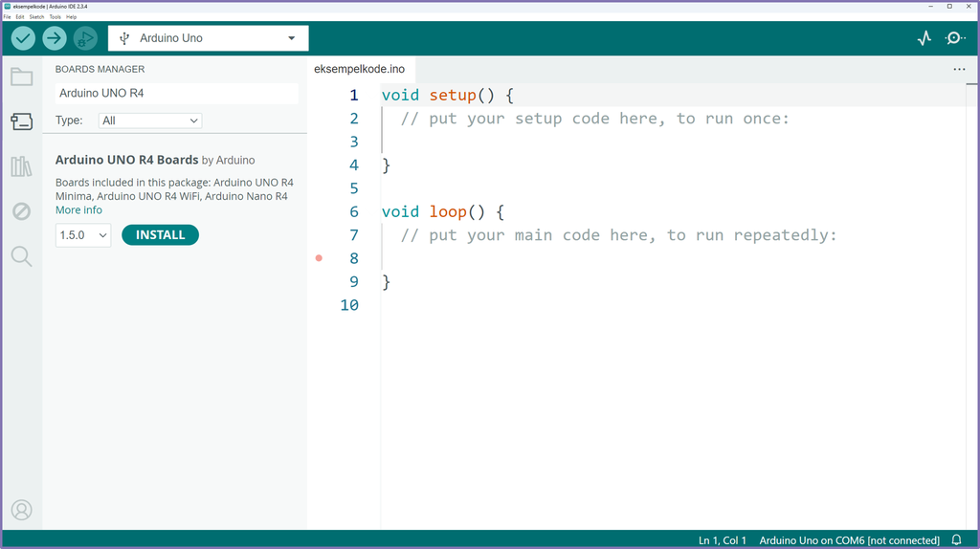Open the Sketch menu
Image resolution: width=980 pixels, height=549 pixels.
point(37,17)
